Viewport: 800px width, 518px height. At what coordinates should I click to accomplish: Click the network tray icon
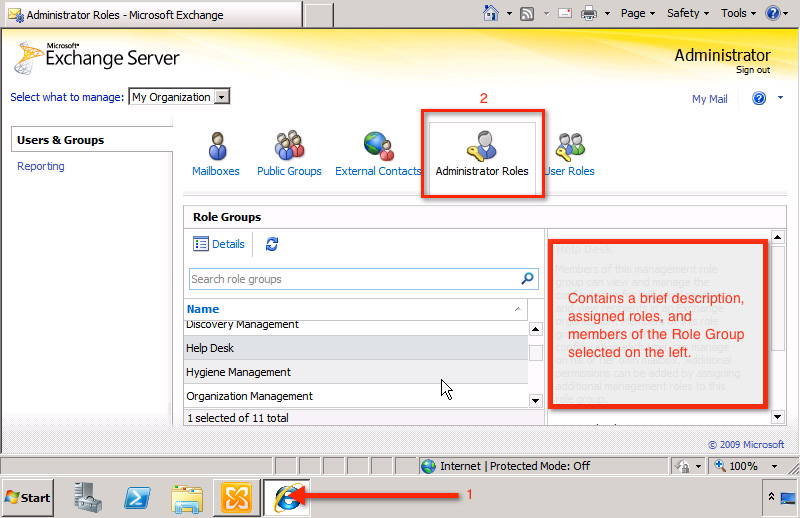point(787,498)
